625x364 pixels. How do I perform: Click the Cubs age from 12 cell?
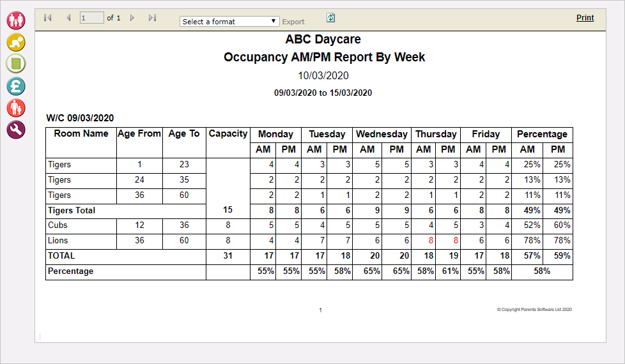(x=139, y=225)
